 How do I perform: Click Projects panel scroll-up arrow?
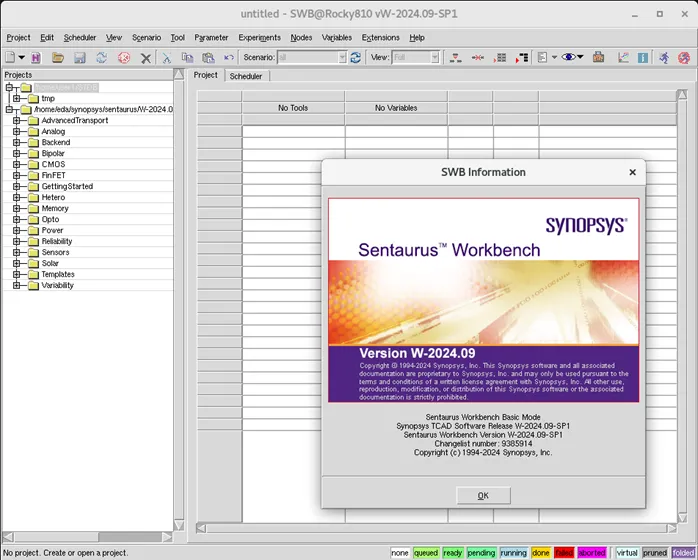(x=179, y=74)
